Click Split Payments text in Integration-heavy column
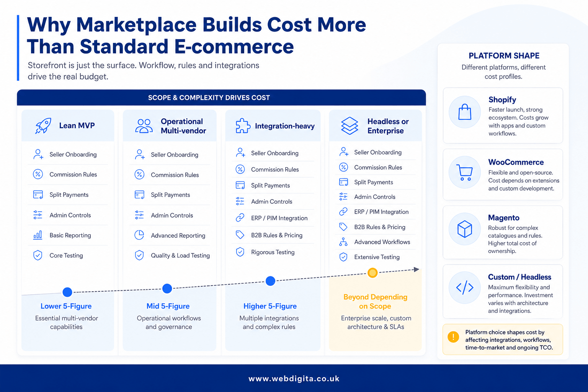Image resolution: width=588 pixels, height=392 pixels. [x=271, y=185]
